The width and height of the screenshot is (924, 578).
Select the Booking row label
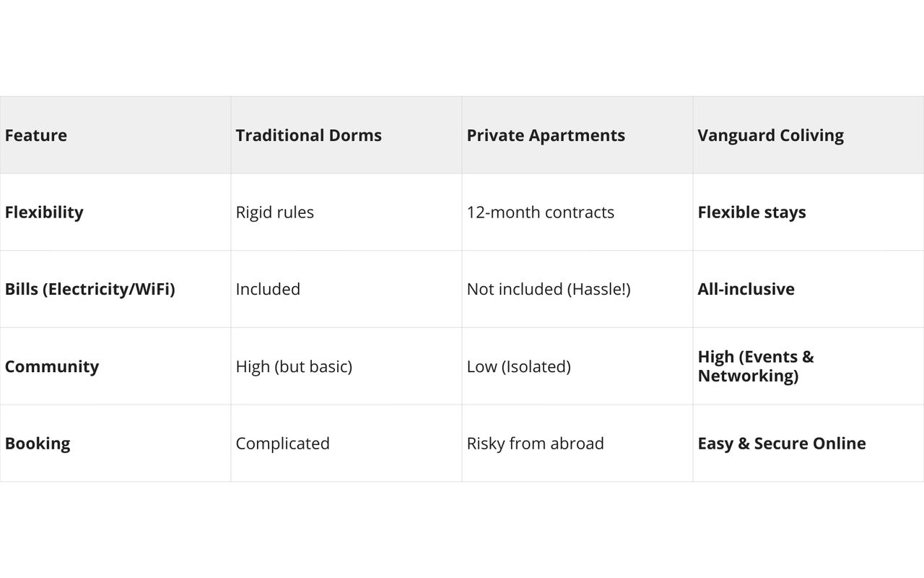tap(38, 444)
